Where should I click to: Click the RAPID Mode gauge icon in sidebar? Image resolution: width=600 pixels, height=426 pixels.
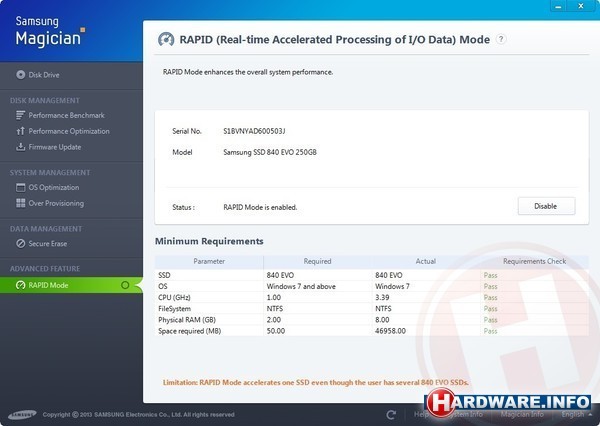21,285
